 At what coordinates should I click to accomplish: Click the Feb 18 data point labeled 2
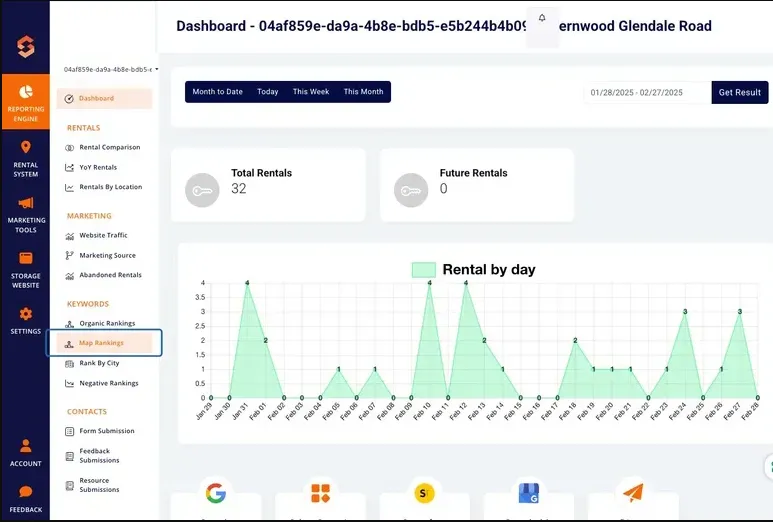pos(575,341)
